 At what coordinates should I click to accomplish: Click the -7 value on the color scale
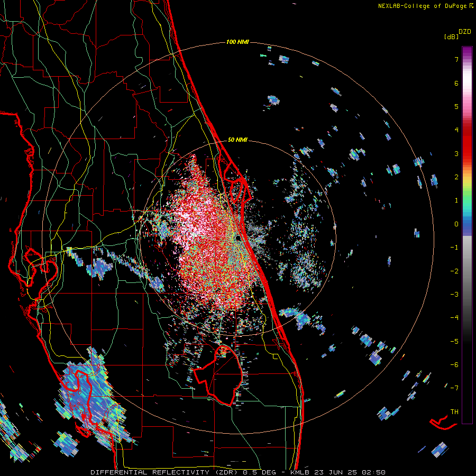pos(454,388)
